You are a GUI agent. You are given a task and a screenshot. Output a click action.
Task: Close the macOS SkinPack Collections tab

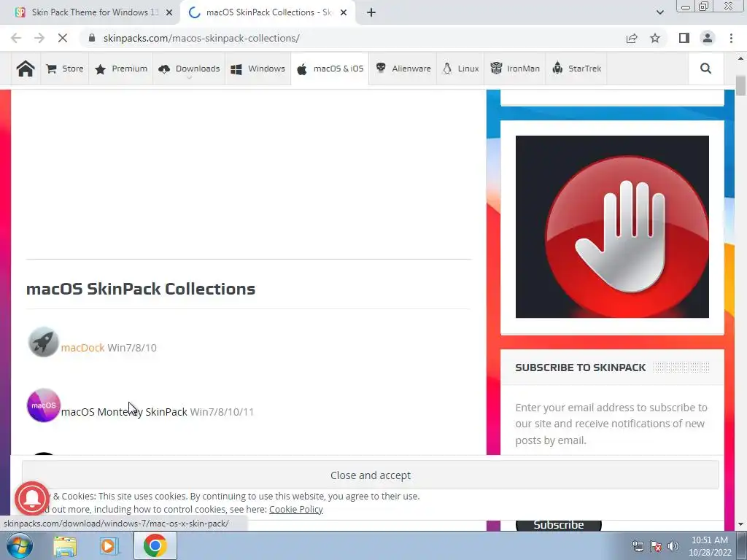pyautogui.click(x=344, y=12)
